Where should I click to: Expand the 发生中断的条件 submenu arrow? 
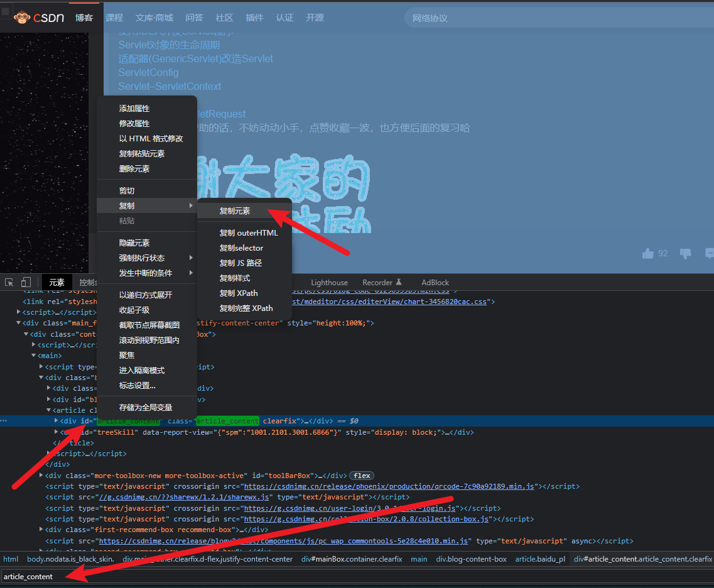pos(191,273)
